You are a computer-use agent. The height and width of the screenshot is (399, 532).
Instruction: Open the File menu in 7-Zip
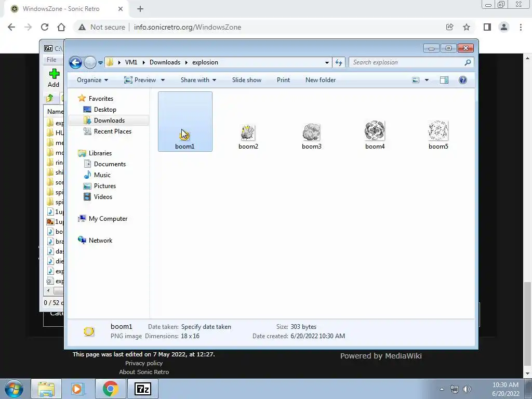[51, 60]
